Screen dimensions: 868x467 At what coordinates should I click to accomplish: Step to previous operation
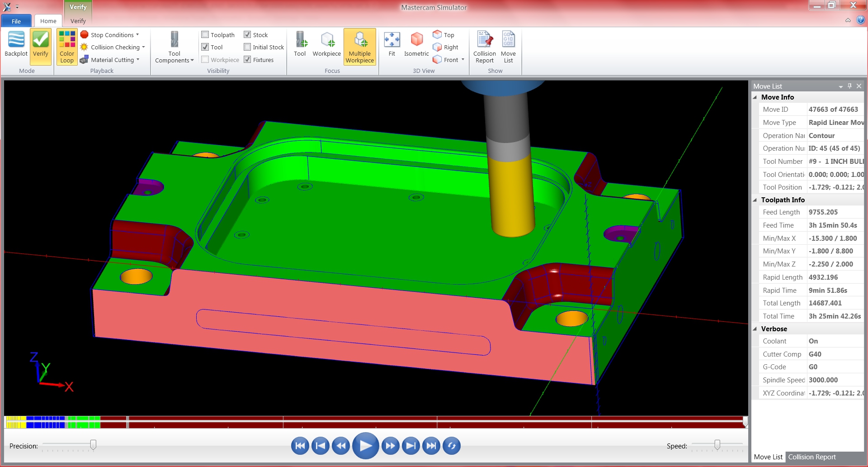point(321,446)
